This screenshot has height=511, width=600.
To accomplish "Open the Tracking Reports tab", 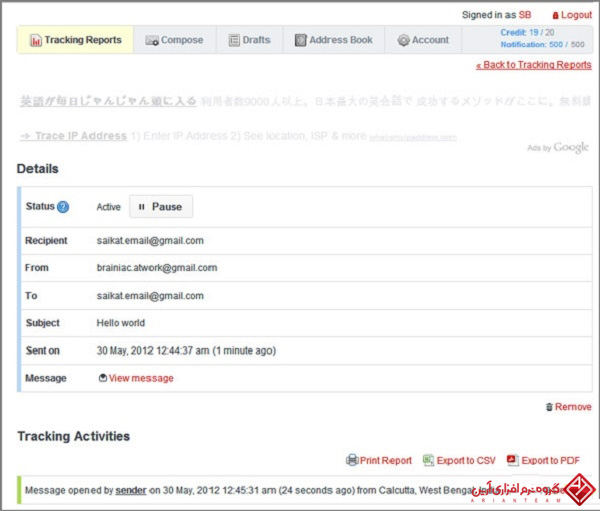I will click(75, 40).
